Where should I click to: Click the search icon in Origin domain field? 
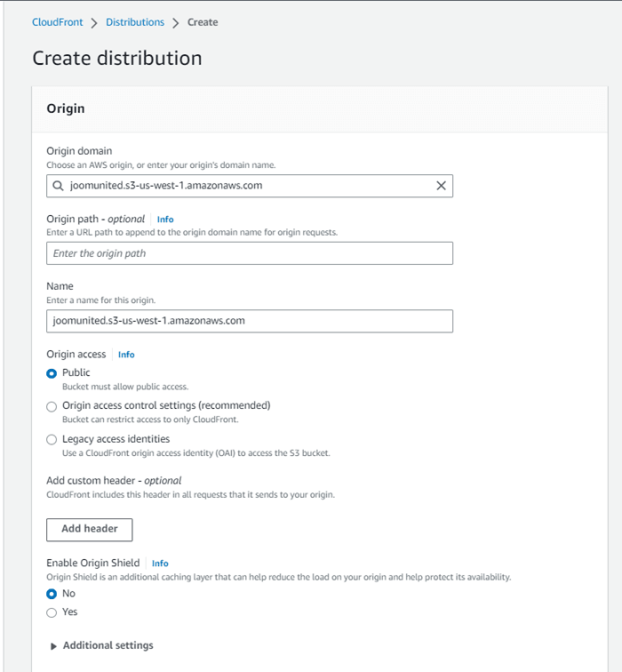pos(59,186)
